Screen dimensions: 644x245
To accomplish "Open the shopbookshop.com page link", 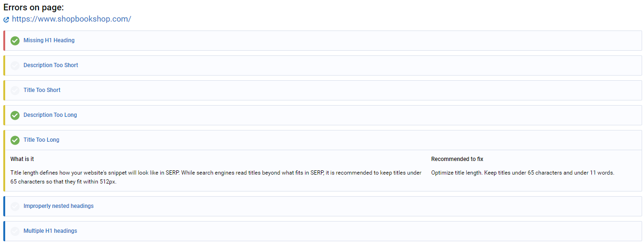I will pos(71,19).
